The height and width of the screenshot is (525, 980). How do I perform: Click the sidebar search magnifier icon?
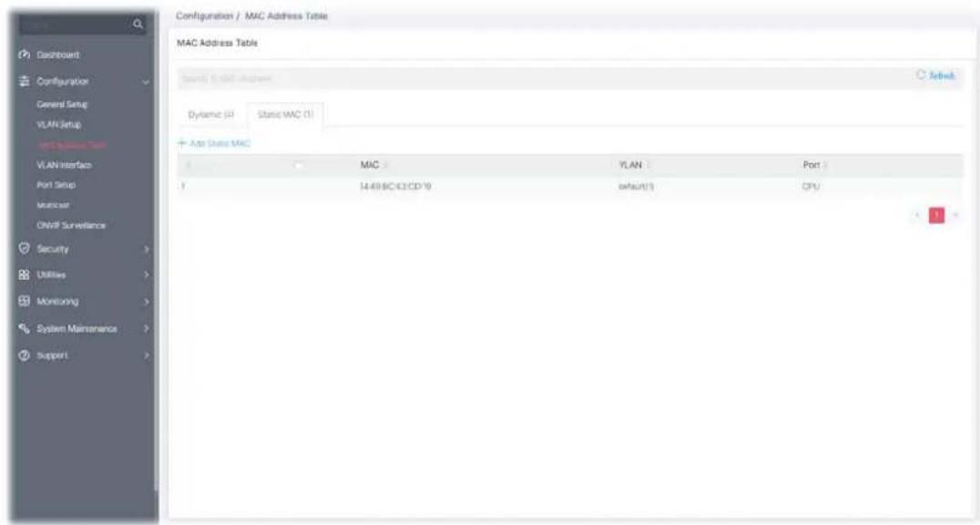coord(138,25)
